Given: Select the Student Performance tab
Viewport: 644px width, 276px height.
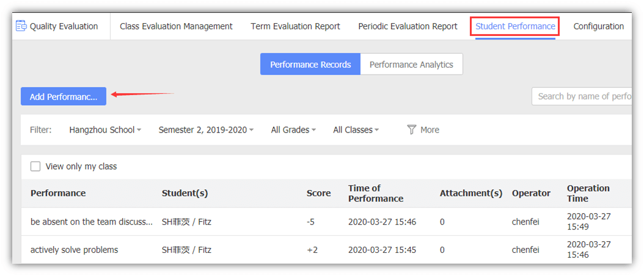Looking at the screenshot, I should (x=515, y=26).
